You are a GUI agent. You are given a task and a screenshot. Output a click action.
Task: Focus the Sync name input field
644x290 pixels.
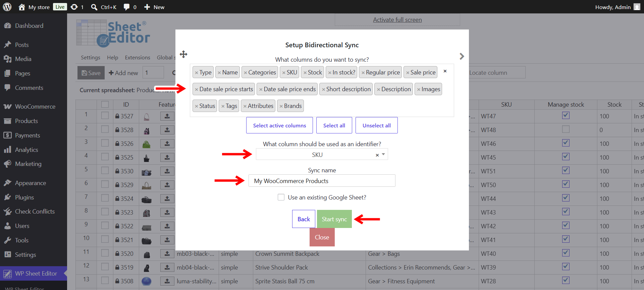pos(322,181)
